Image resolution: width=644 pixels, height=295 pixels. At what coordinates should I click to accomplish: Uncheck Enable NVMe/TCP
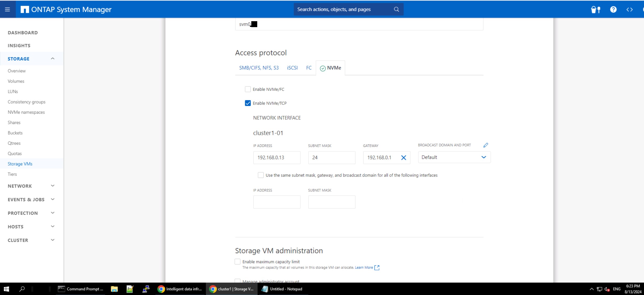point(248,103)
